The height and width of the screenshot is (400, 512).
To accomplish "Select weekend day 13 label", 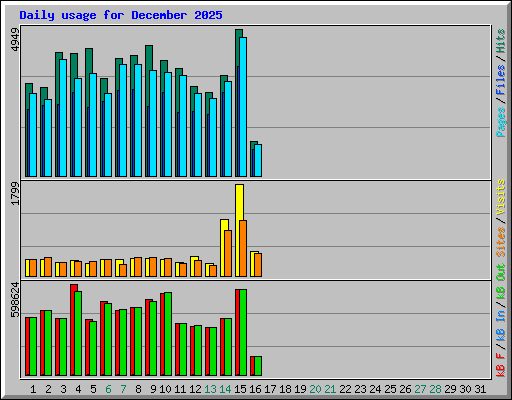I will pyautogui.click(x=210, y=389).
